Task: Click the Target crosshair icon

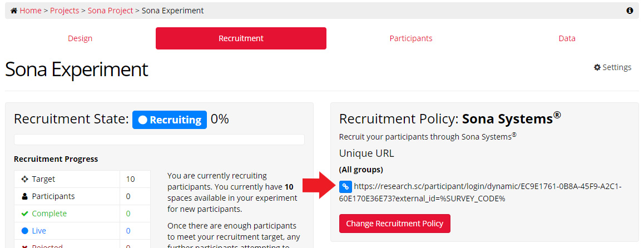Action: coord(24,179)
